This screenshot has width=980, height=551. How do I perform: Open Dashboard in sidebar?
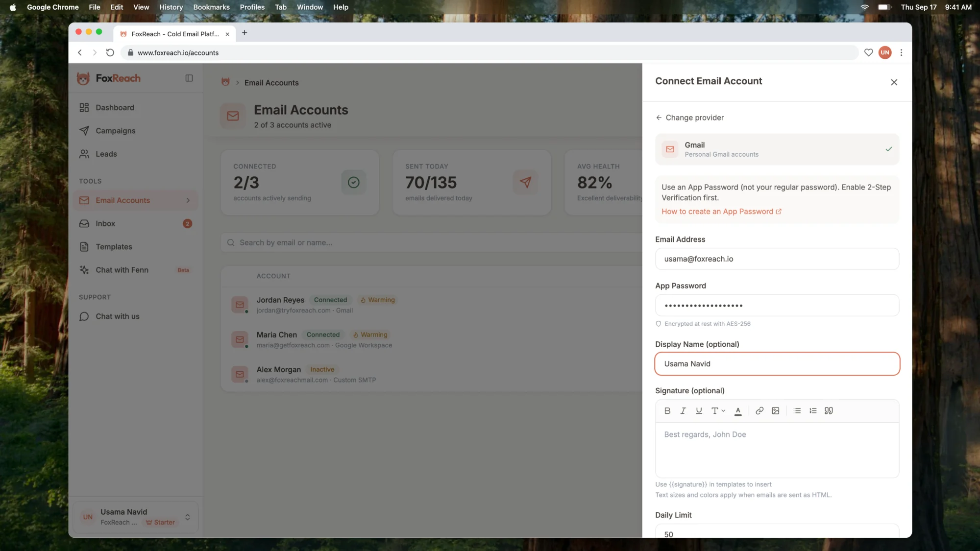click(x=136, y=108)
